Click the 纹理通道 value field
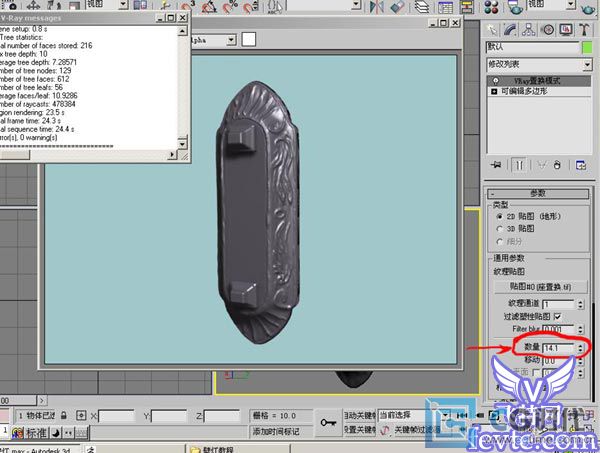 point(559,304)
